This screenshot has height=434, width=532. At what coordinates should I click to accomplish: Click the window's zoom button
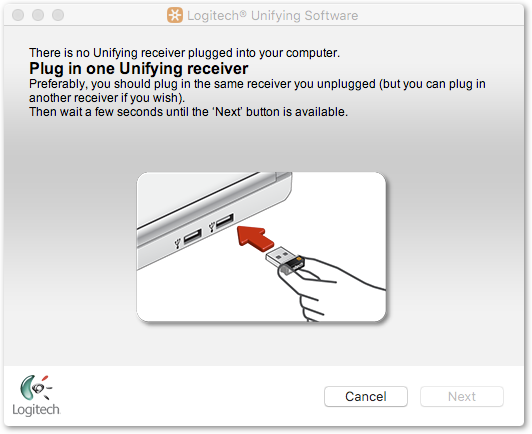58,15
